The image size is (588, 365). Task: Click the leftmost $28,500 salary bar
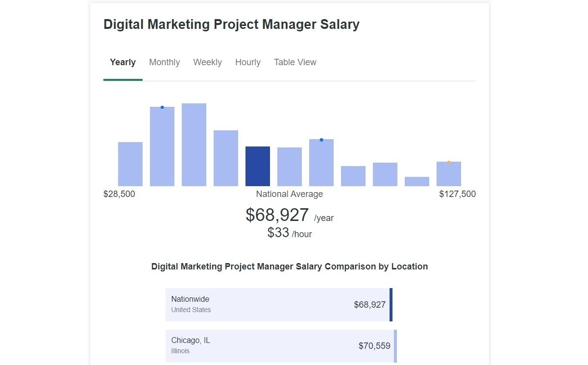pos(130,164)
